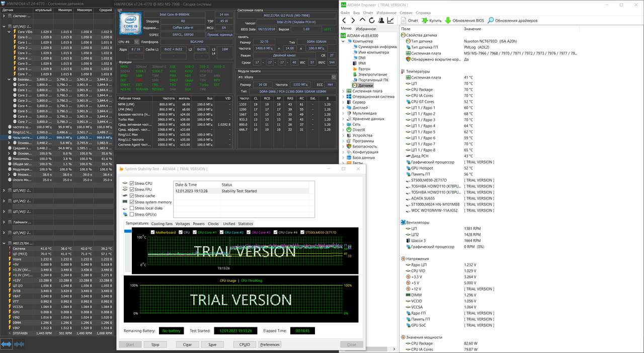Viewport: 644px width, 353px height.
Task: Expand the DirectX tree node
Action: pyautogui.click(x=343, y=130)
